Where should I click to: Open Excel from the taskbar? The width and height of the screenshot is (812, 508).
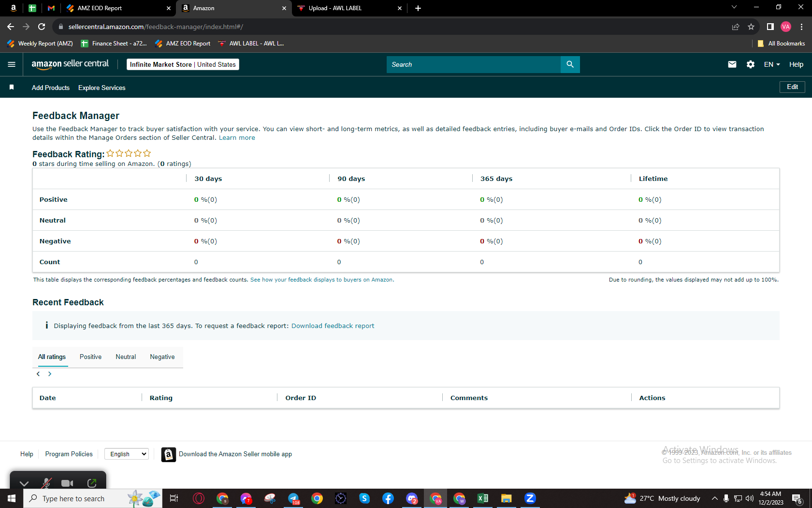point(483,498)
